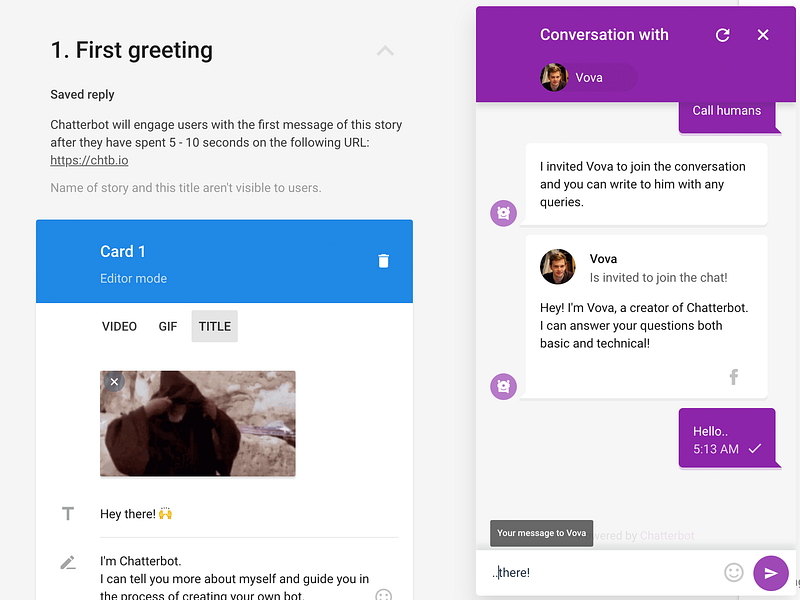Viewport: 800px width, 600px height.
Task: Switch to the VIDEO tab
Action: click(119, 327)
